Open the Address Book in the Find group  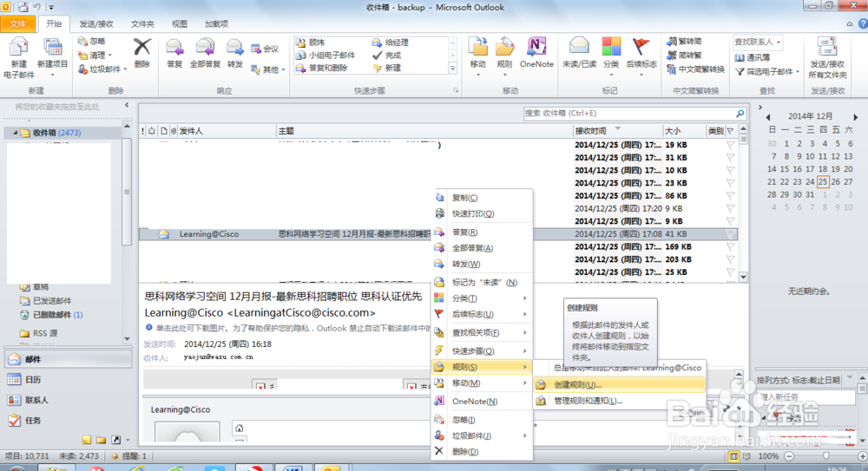[x=753, y=57]
